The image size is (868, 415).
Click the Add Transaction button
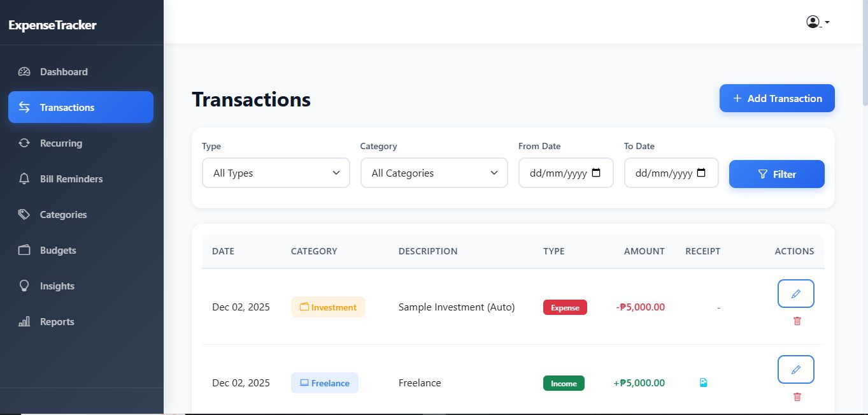(776, 98)
